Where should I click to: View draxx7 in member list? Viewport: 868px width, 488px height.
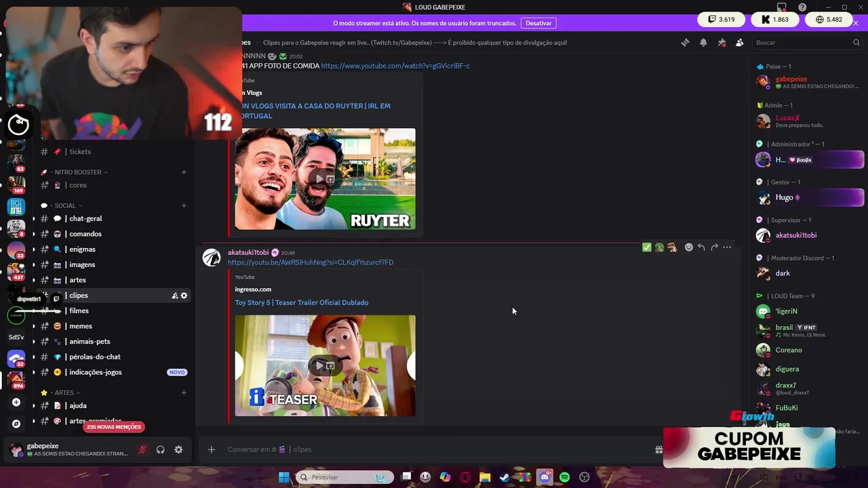pos(810,388)
